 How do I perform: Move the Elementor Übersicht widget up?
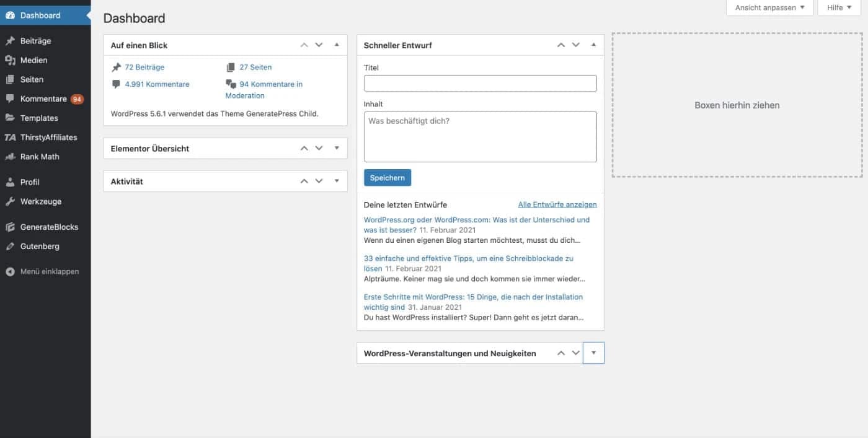304,148
